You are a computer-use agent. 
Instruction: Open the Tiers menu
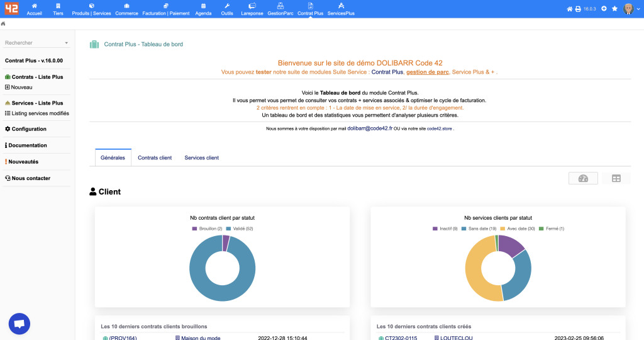tap(58, 9)
